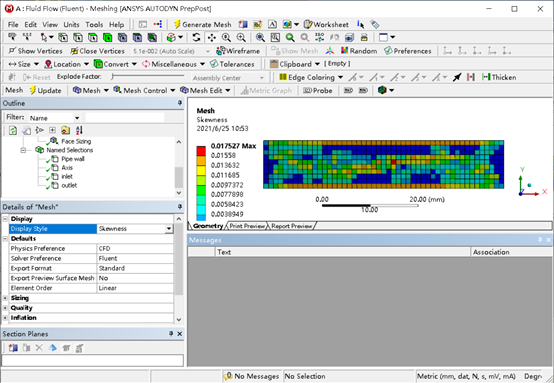Toggle Show Vertices option
Screen dimensions: 554x383
click(35, 51)
